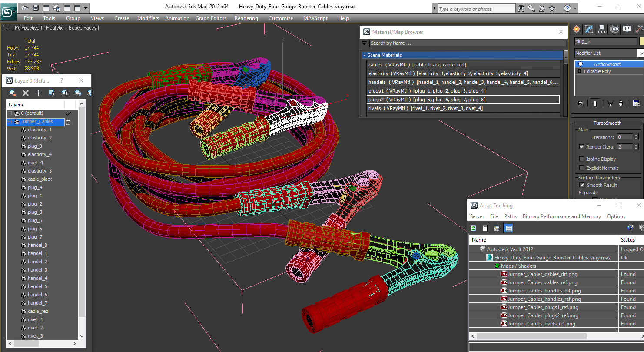Toggle the Jumper_Cables layer current box

click(68, 122)
